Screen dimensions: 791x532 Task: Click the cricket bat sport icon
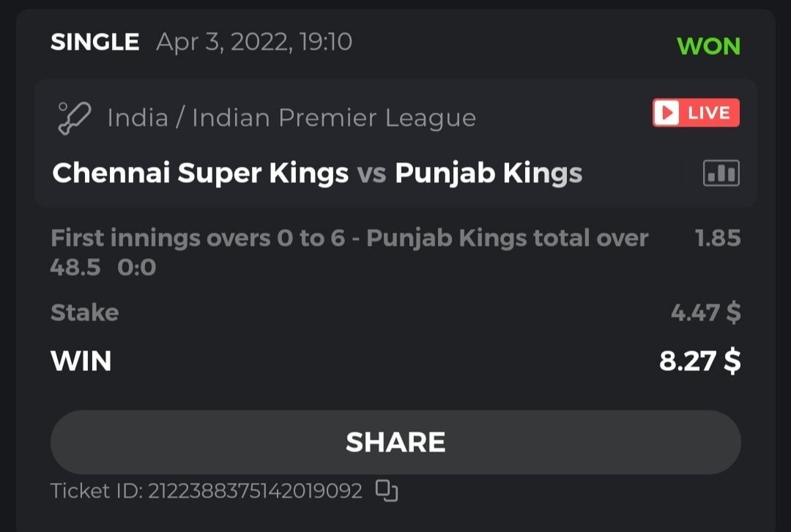(x=75, y=117)
